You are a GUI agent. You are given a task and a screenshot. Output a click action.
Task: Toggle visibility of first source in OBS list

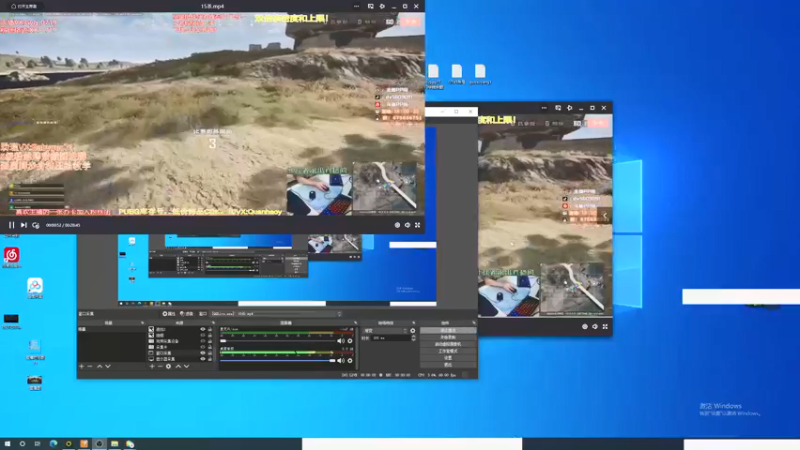[203, 330]
